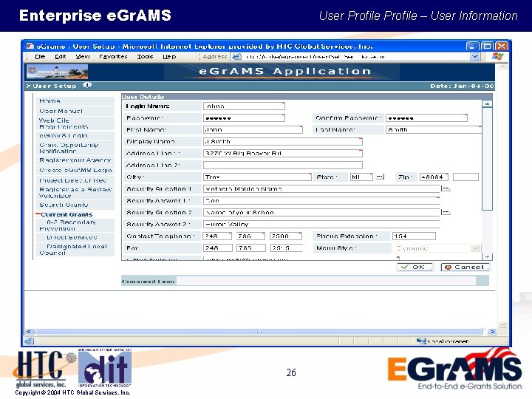Image resolution: width=532 pixels, height=399 pixels.
Task: Click the Security Answer 2 field
Action: click(321, 225)
